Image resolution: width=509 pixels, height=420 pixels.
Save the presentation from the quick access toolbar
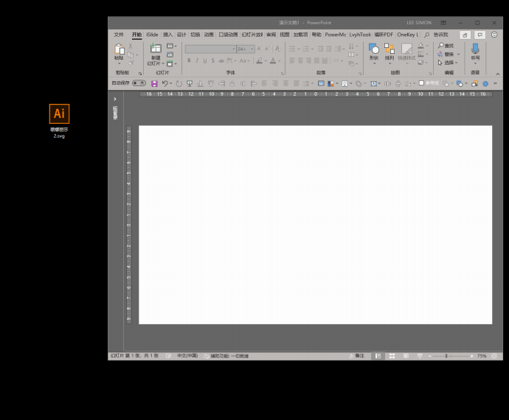pyautogui.click(x=155, y=83)
